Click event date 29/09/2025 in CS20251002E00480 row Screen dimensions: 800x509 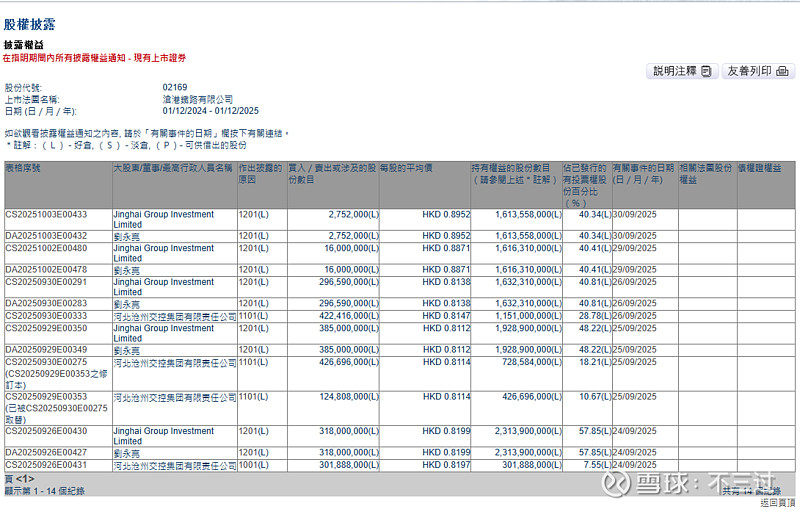point(635,248)
